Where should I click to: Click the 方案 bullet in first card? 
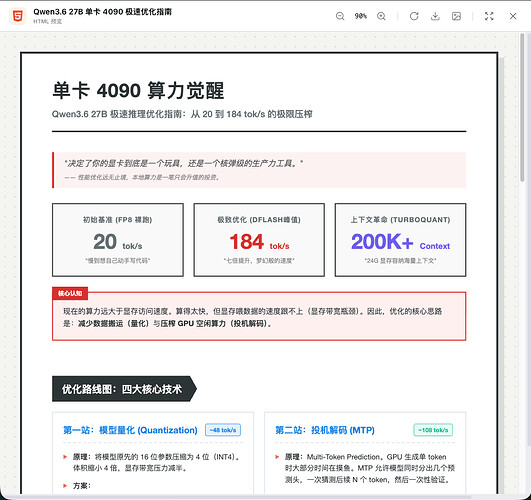(81, 485)
